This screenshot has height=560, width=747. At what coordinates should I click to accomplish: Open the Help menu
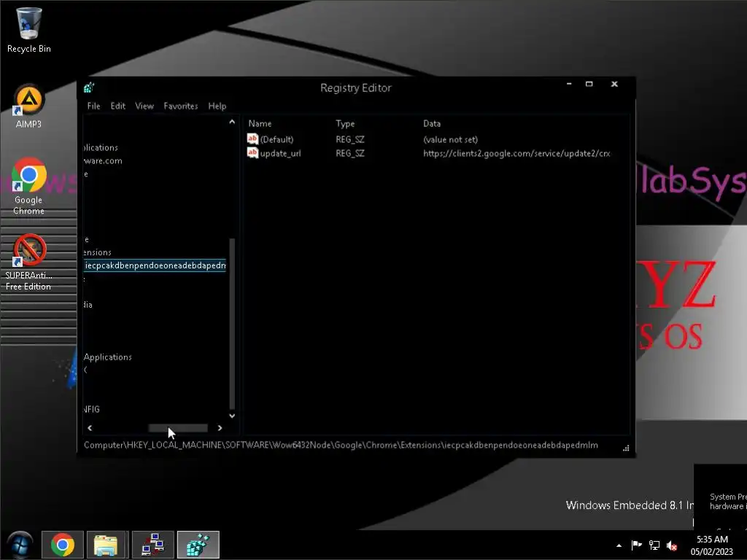click(x=217, y=106)
